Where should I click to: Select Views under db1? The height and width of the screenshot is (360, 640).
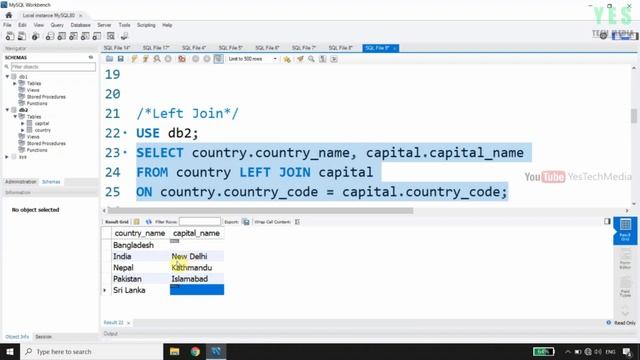[33, 90]
